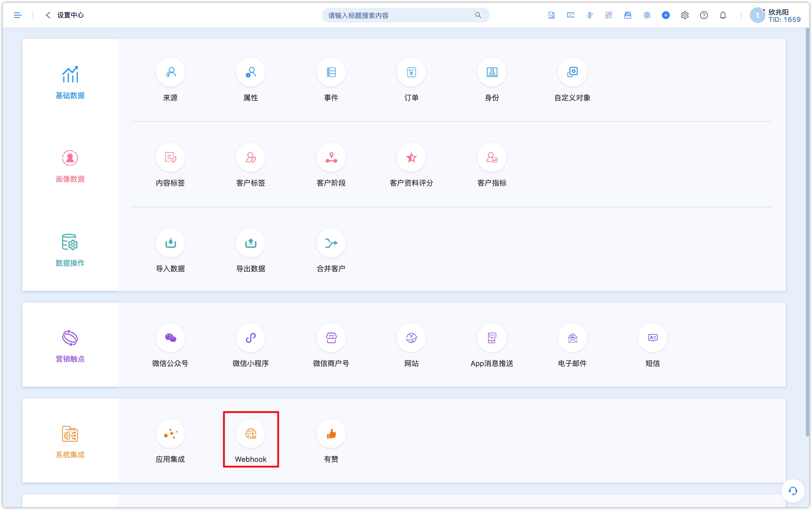Open the 微信小程序 mini program icon

click(251, 338)
